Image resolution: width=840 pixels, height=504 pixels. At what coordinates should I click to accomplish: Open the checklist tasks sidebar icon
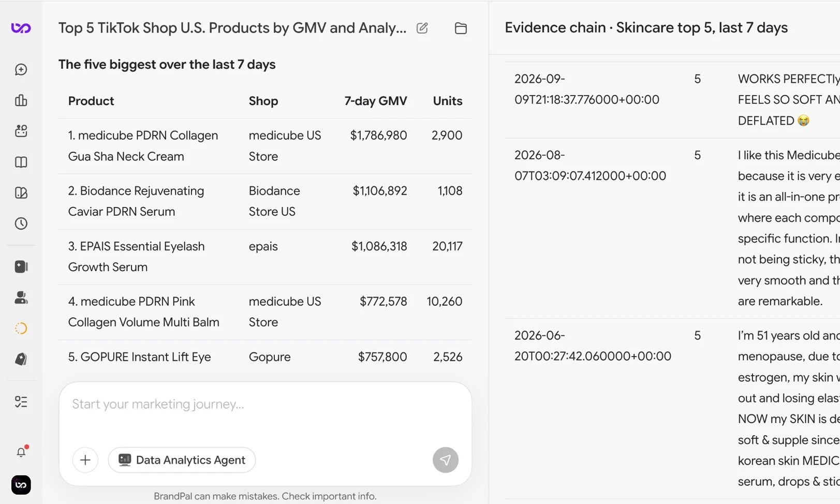pos(21,402)
